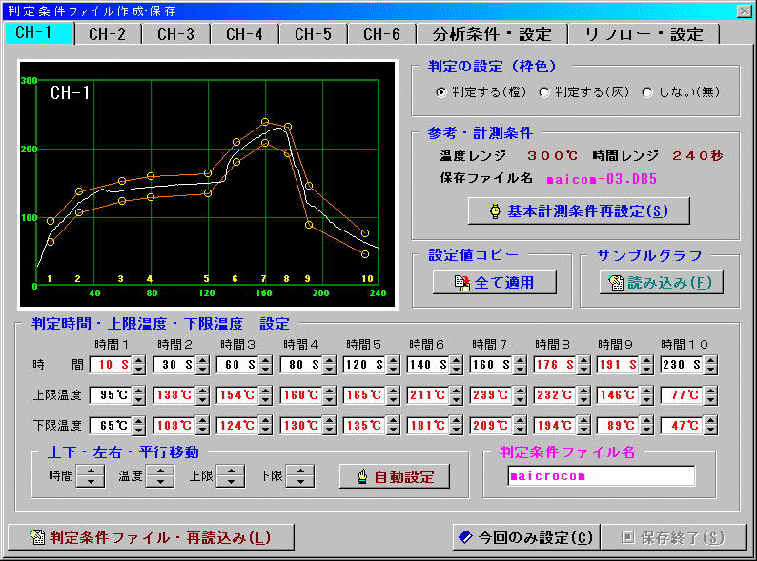This screenshot has width=757, height=561.
Task: Adjust 上限温度 spinner for 時間1
Action: [139, 395]
